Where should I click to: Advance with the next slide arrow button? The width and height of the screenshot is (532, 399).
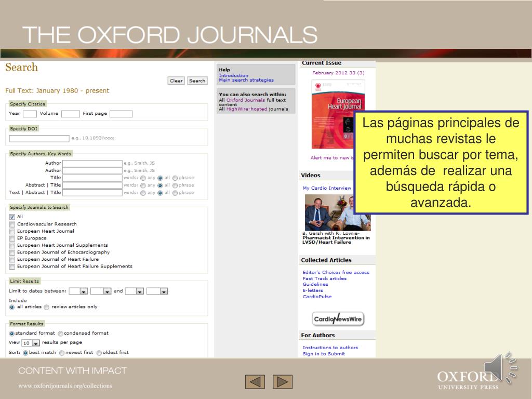click(283, 382)
